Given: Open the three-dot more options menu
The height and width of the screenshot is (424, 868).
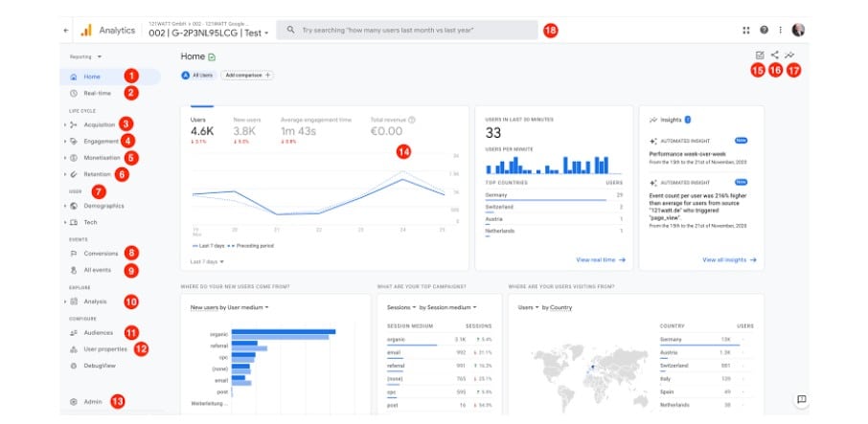Looking at the screenshot, I should click(781, 31).
